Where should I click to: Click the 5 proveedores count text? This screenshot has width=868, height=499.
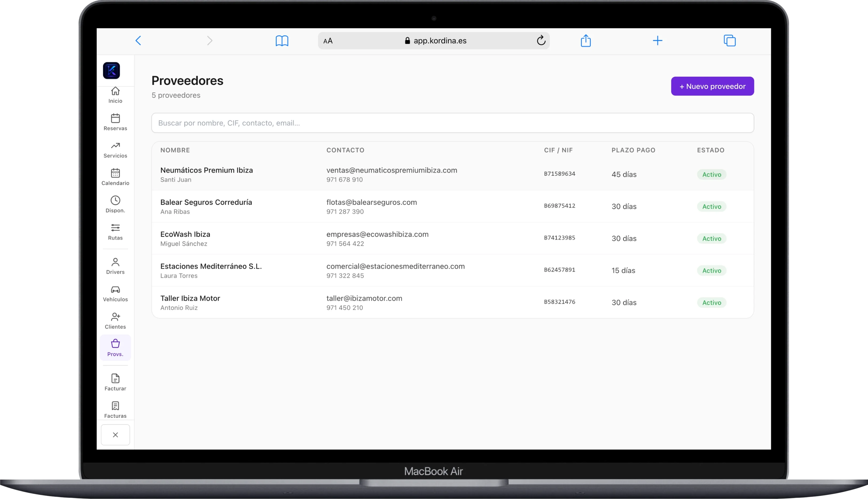click(x=176, y=95)
